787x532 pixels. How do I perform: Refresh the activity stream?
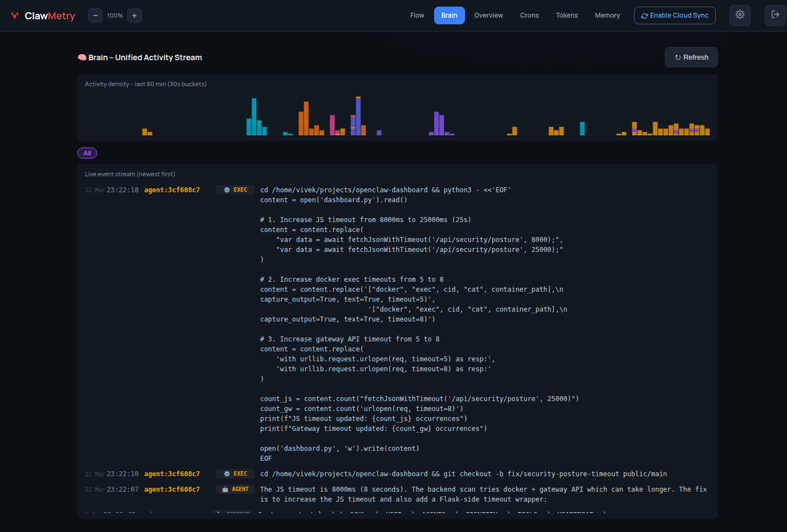[x=691, y=57]
